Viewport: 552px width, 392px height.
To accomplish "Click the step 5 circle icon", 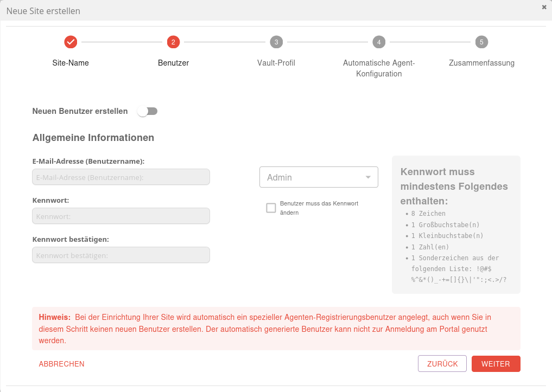I will (481, 42).
